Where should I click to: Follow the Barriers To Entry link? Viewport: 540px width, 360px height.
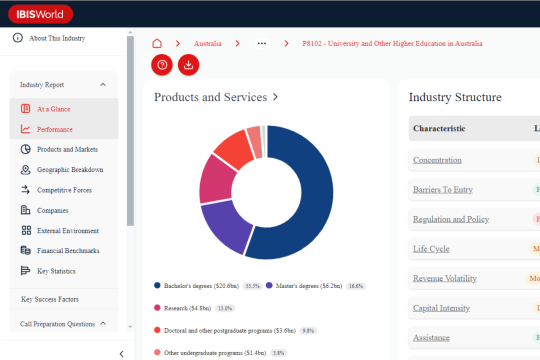click(x=443, y=189)
